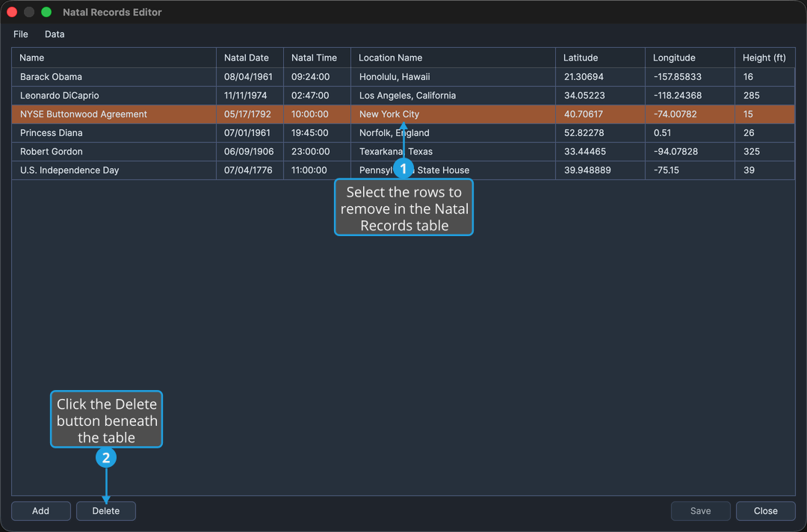The width and height of the screenshot is (807, 532).
Task: Select the NYSE Buttonwood Agreement name cell
Action: pyautogui.click(x=114, y=114)
